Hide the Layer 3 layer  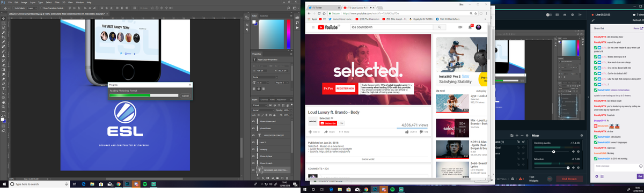[x=253, y=142]
